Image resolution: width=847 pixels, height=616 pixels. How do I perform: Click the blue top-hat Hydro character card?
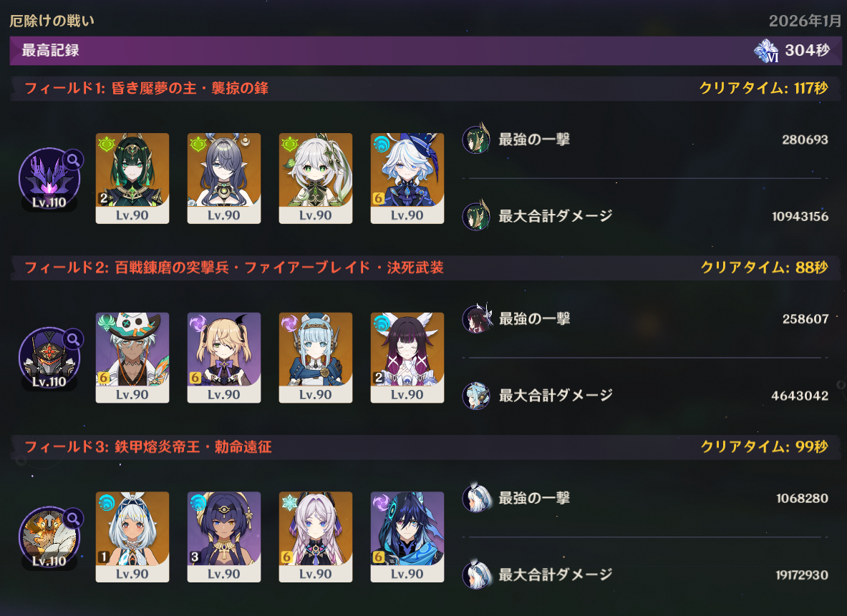point(407,178)
